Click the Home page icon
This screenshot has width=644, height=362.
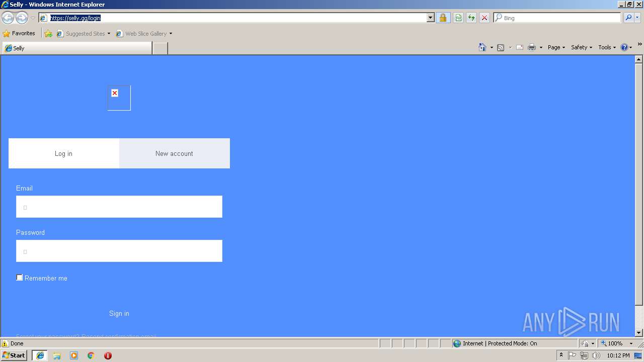(482, 47)
